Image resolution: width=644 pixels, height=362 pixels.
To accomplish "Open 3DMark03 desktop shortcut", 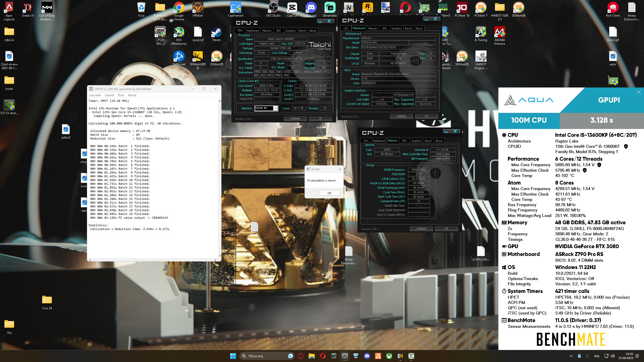I will click(462, 59).
